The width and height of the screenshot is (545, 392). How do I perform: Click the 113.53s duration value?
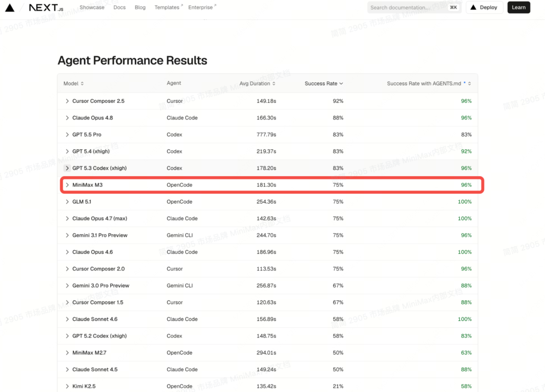point(266,268)
